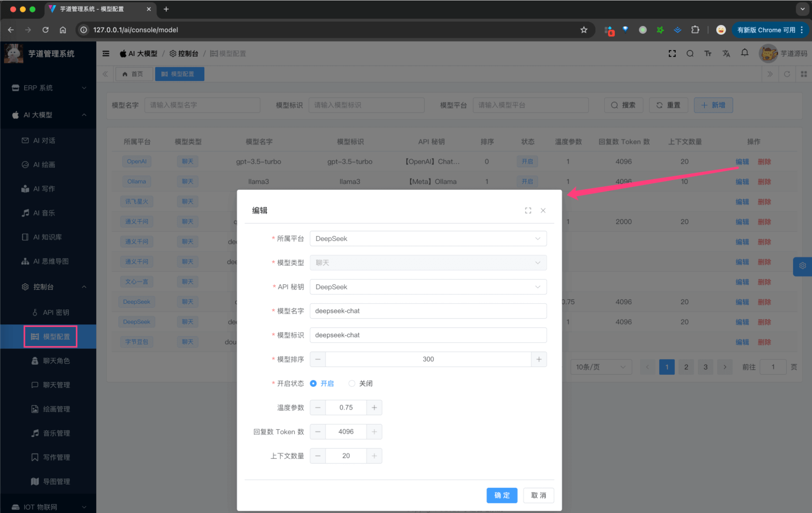
Task: Switch to the 首页 tab
Action: click(x=134, y=73)
